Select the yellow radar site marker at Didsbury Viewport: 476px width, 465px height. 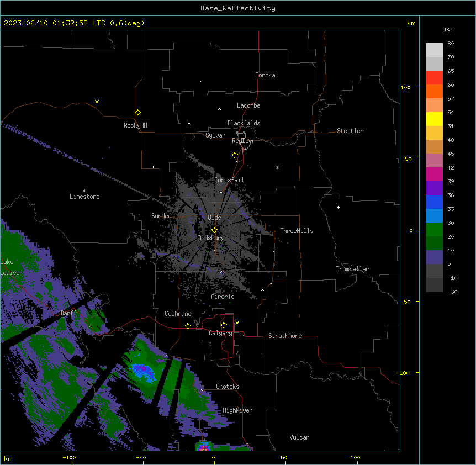[214, 230]
